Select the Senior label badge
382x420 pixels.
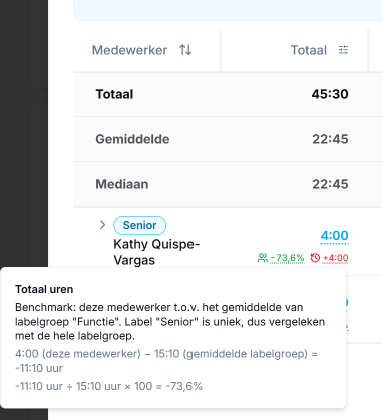[139, 225]
